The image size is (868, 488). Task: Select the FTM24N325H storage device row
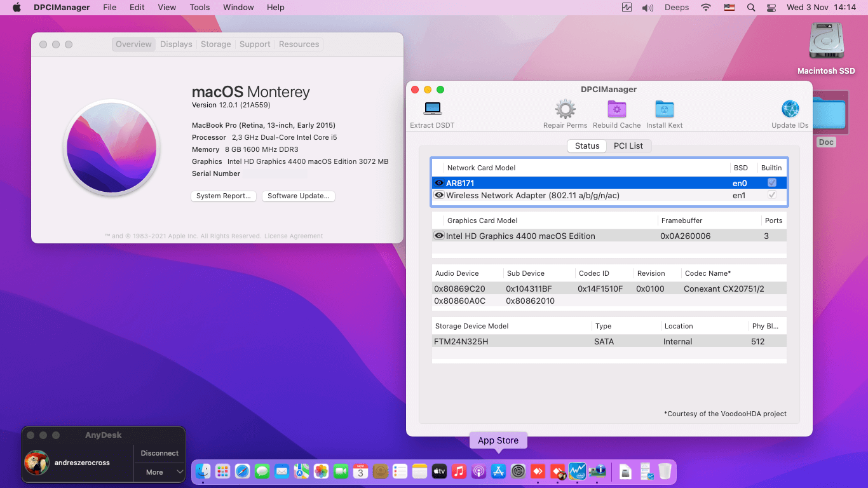click(609, 342)
